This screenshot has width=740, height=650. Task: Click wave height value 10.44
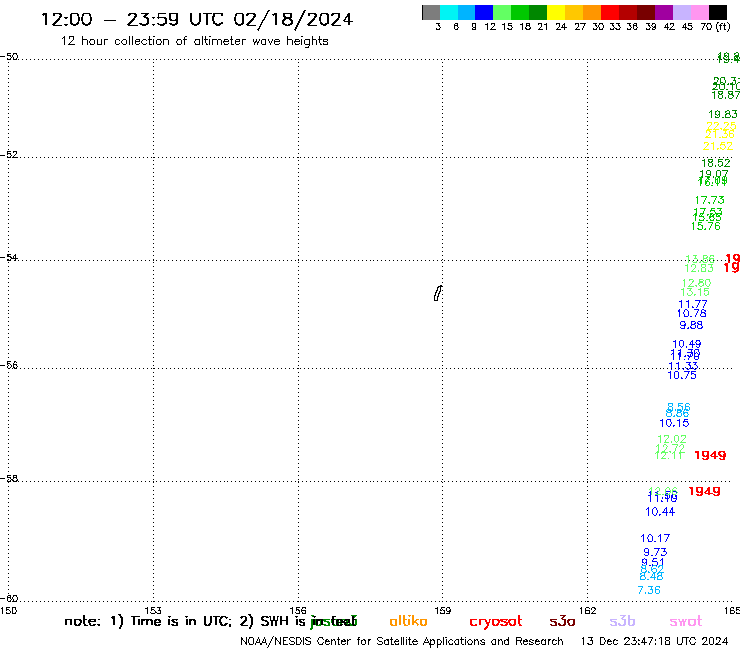pos(660,512)
